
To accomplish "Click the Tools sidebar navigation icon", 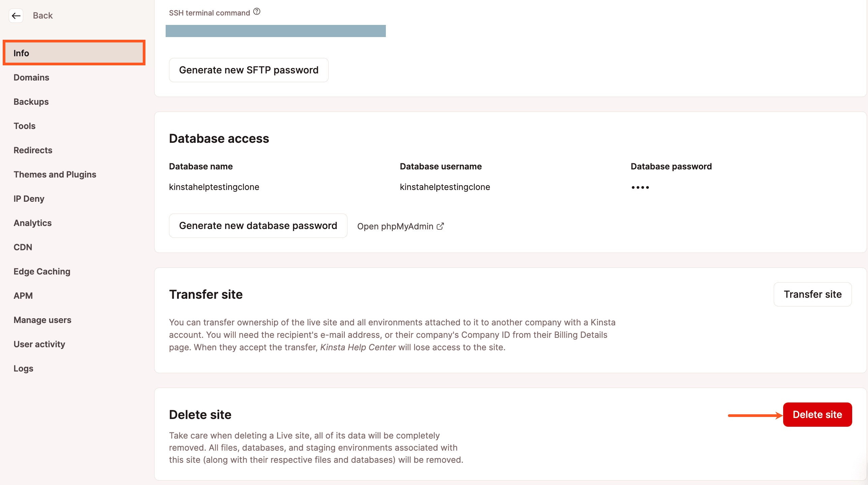I will point(24,125).
